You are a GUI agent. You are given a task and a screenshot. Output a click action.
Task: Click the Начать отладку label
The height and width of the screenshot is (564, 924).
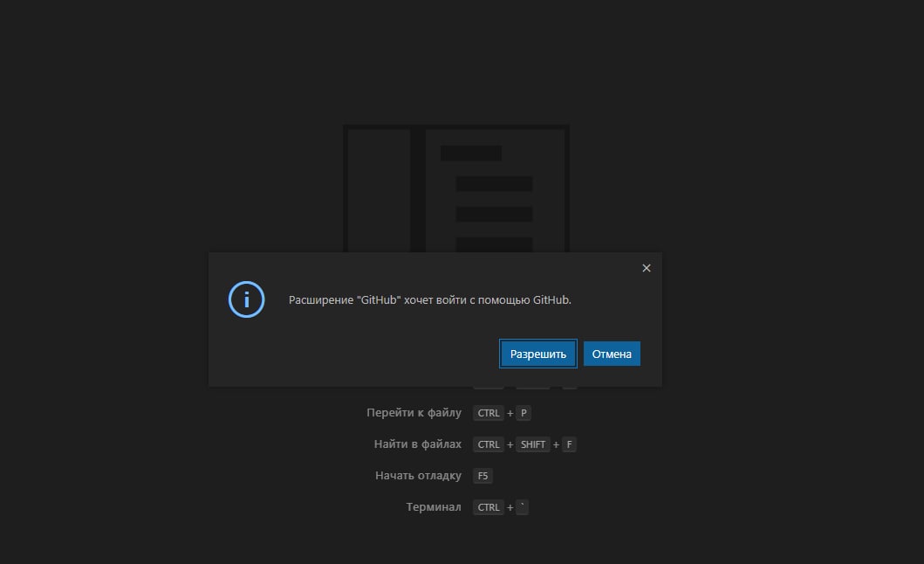[x=418, y=476]
